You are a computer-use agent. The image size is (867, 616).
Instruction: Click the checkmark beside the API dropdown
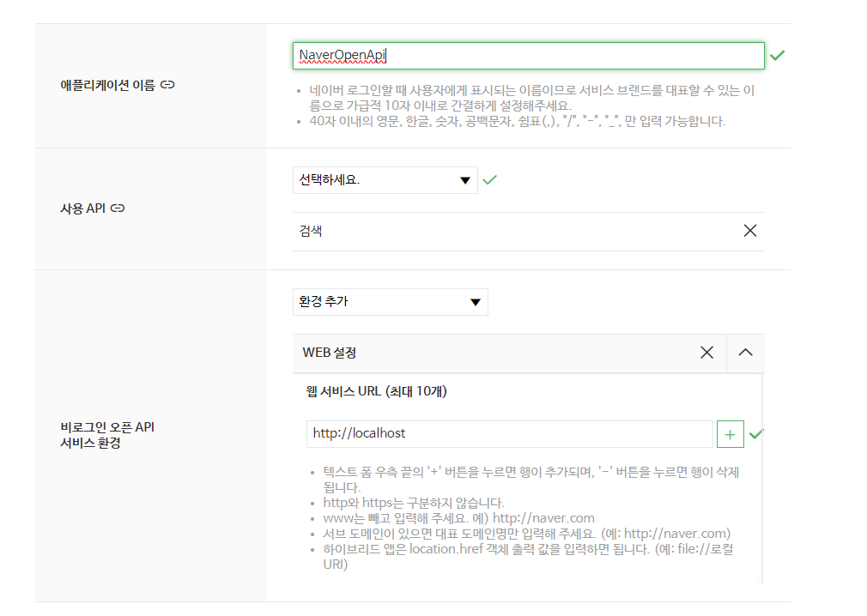coord(490,179)
